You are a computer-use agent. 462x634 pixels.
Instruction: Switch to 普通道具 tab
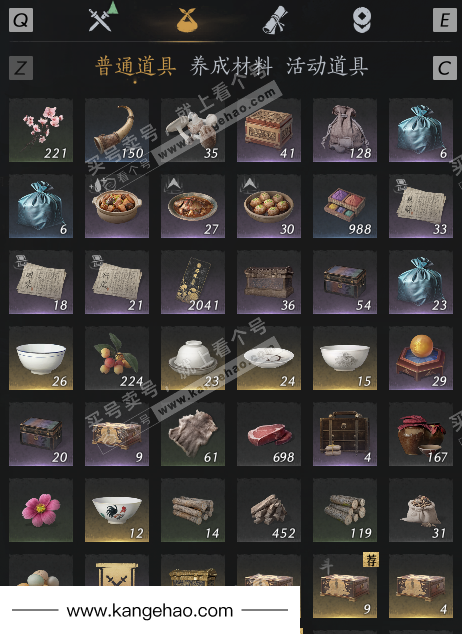point(135,67)
